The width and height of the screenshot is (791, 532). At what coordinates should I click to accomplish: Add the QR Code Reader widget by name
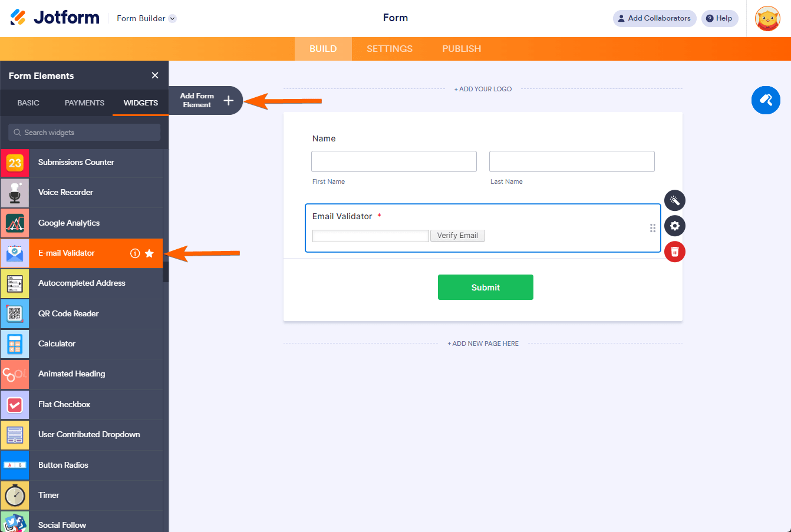point(68,313)
